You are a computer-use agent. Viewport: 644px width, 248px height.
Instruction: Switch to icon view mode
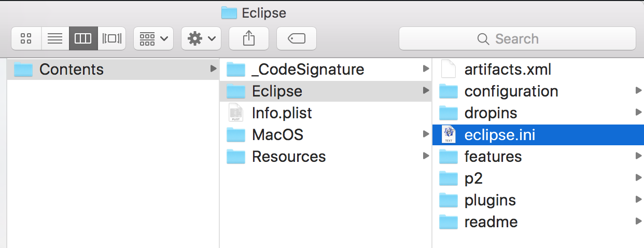26,38
